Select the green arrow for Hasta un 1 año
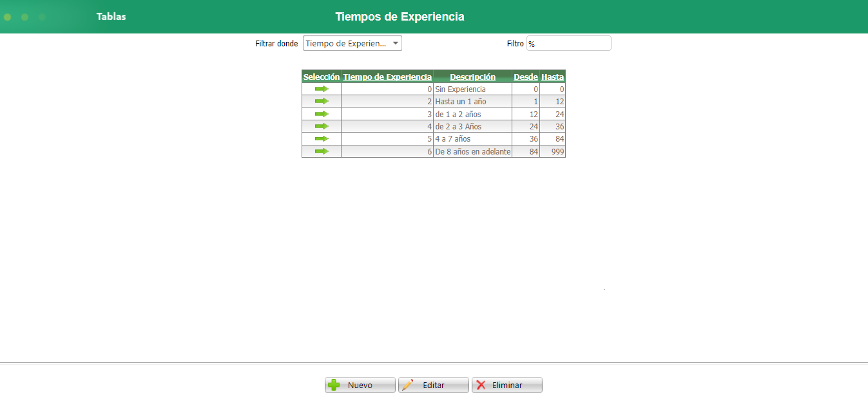 (321, 101)
